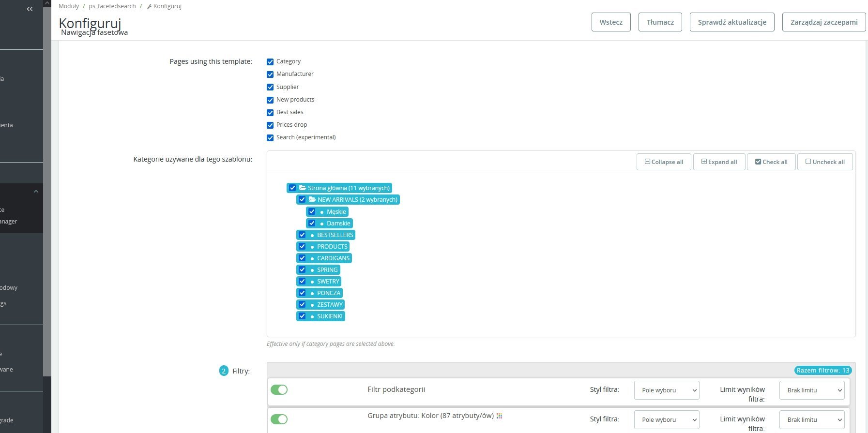The image size is (868, 433).
Task: Disable the Filtr podkategorii toggle
Action: pos(279,390)
